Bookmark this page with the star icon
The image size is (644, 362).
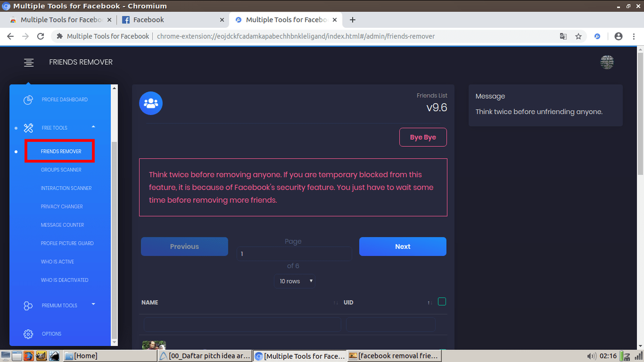579,36
